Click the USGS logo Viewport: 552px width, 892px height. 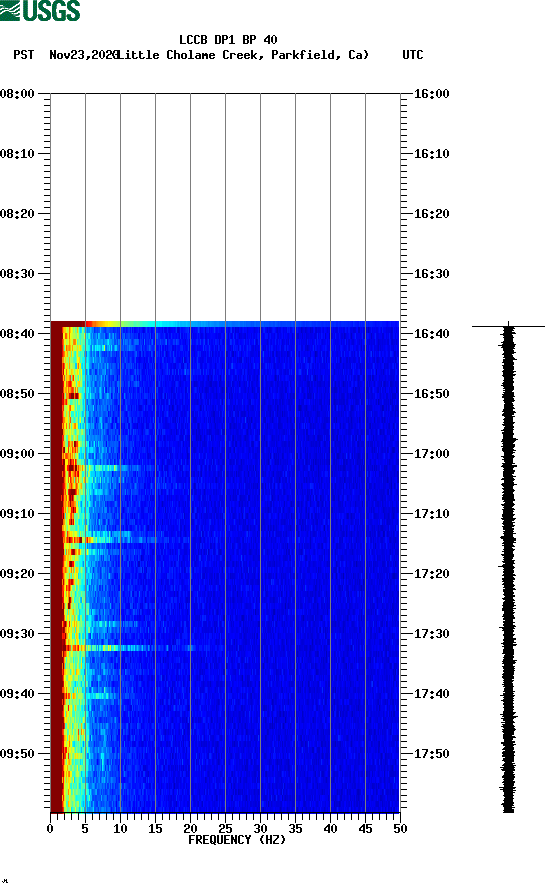pos(40,10)
